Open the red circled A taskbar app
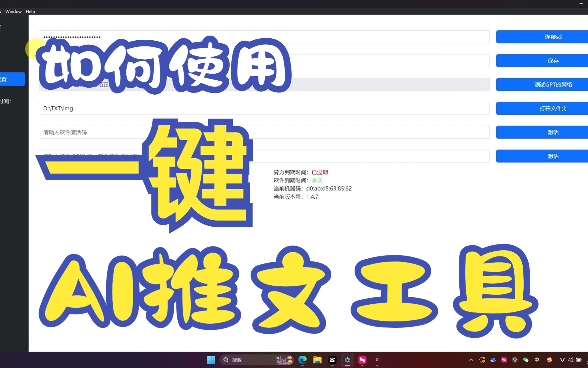Image resolution: width=588 pixels, height=368 pixels. pos(377,360)
